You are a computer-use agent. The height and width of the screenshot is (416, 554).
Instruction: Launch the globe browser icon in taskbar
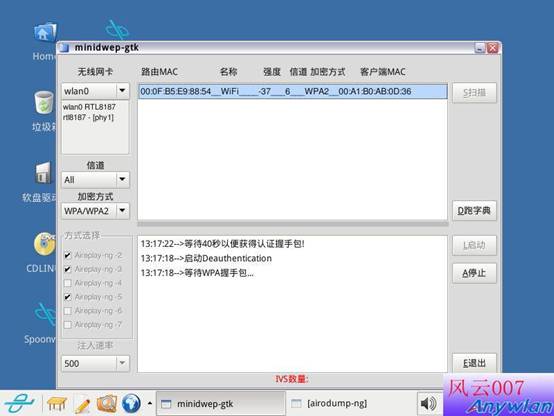131,403
